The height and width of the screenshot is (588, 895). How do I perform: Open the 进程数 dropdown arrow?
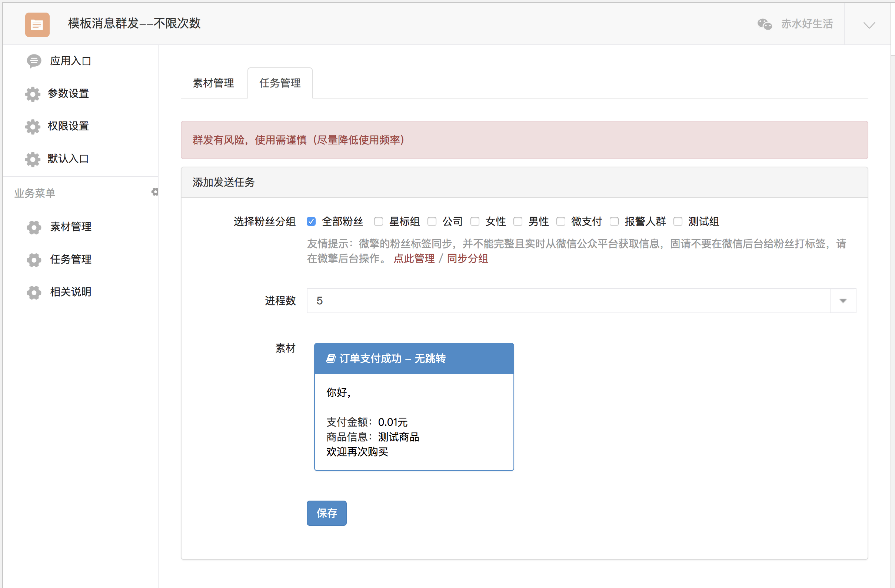point(843,301)
